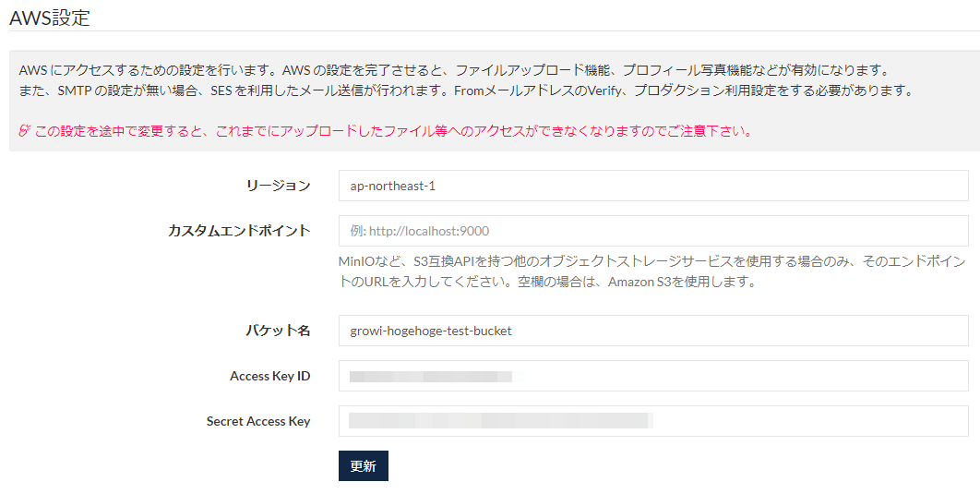Click the Secret Access Key label
Screen dimensions: 980x494
258,421
